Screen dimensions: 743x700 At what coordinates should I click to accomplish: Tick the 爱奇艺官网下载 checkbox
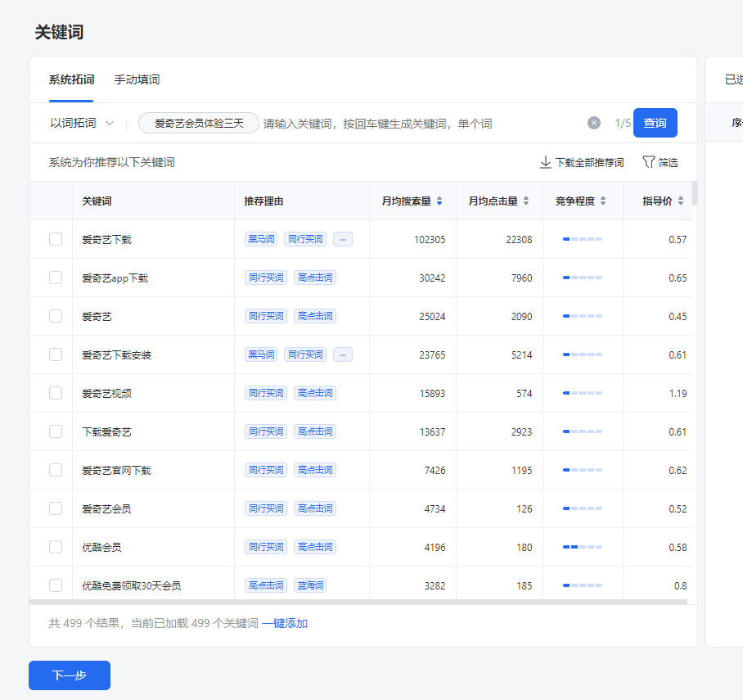(56, 469)
